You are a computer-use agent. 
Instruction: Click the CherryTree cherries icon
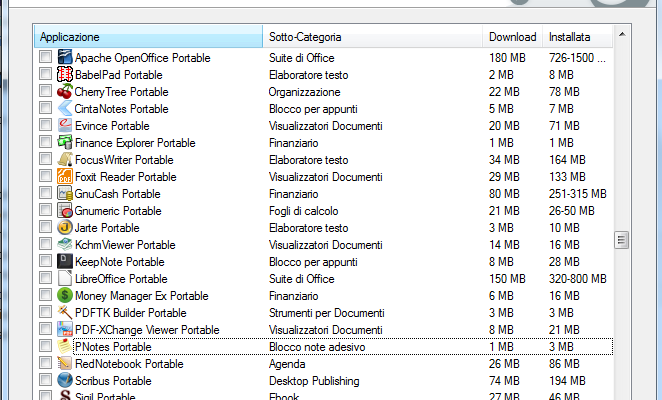coord(65,91)
